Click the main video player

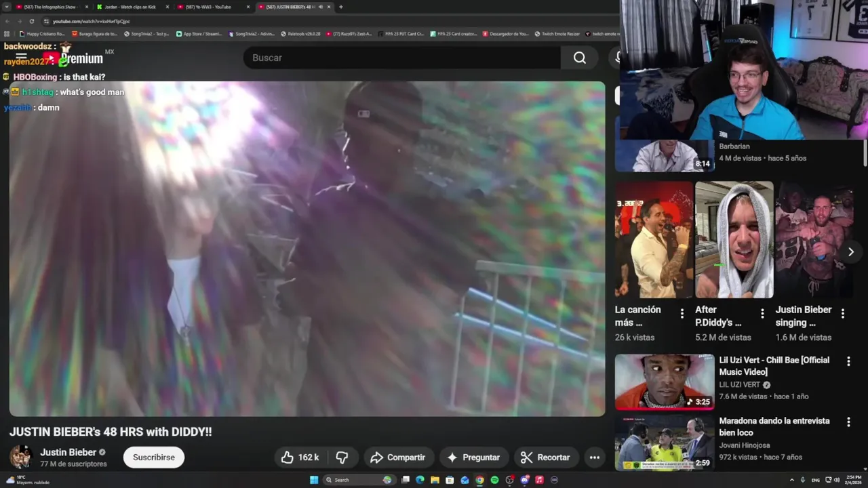pyautogui.click(x=307, y=249)
